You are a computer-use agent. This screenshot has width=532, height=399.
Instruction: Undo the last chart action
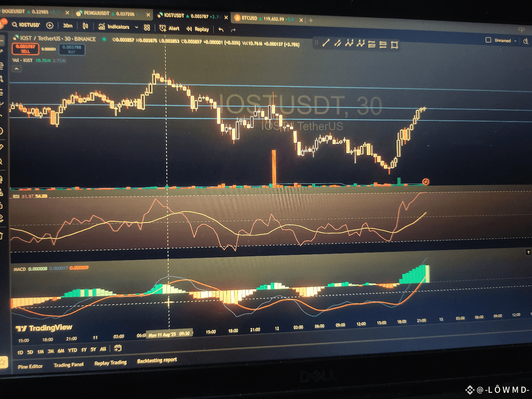[x=221, y=30]
